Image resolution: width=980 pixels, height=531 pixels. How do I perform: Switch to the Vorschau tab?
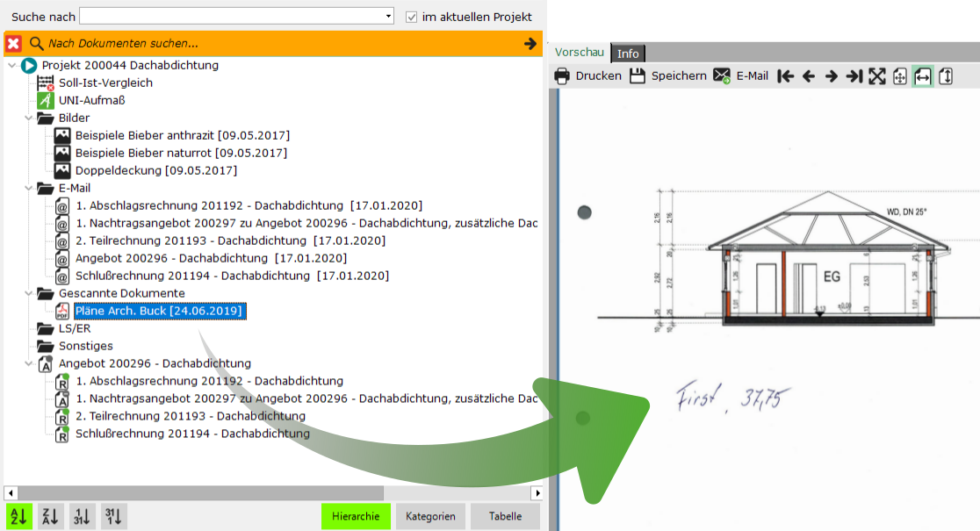(580, 53)
